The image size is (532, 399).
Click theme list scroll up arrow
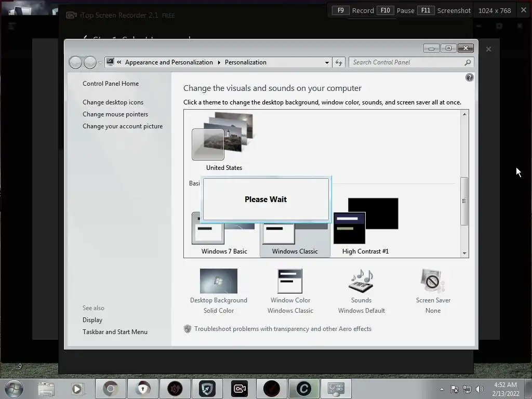464,114
